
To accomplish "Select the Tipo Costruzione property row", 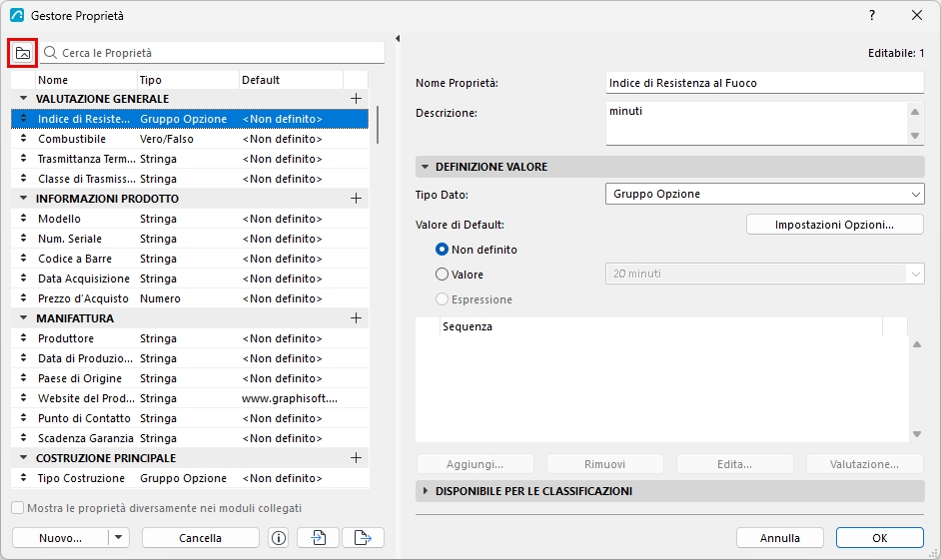I will 190,478.
